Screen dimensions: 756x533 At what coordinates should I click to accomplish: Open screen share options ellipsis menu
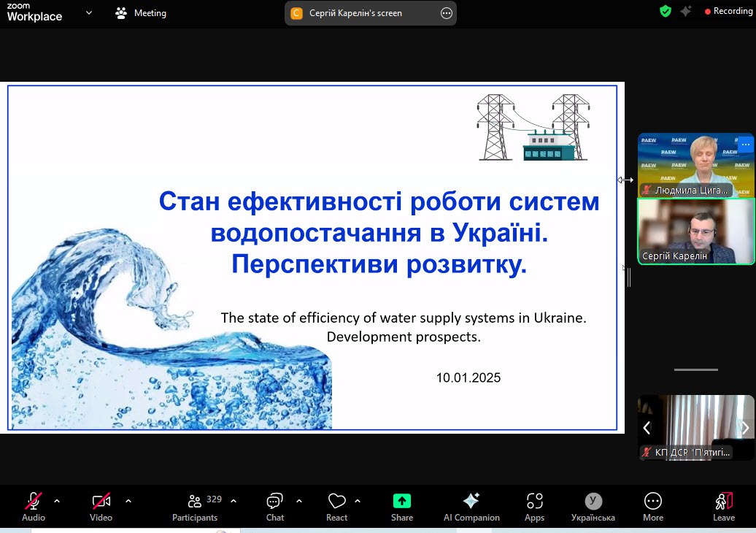(447, 13)
